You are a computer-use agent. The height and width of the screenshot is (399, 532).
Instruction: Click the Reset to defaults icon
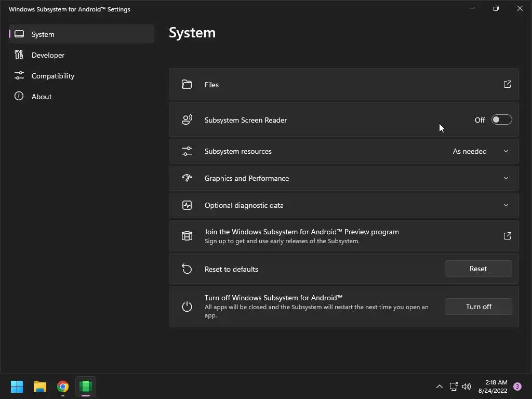point(187,269)
